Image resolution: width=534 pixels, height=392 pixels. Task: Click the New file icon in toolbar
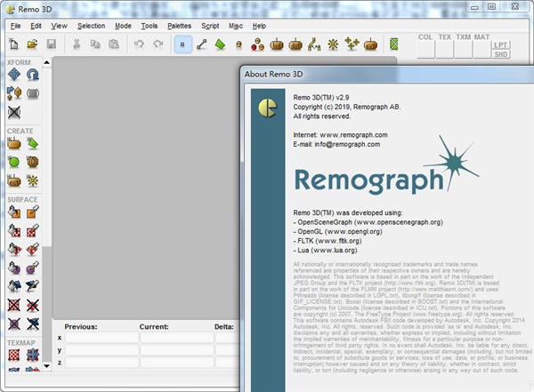[15, 44]
